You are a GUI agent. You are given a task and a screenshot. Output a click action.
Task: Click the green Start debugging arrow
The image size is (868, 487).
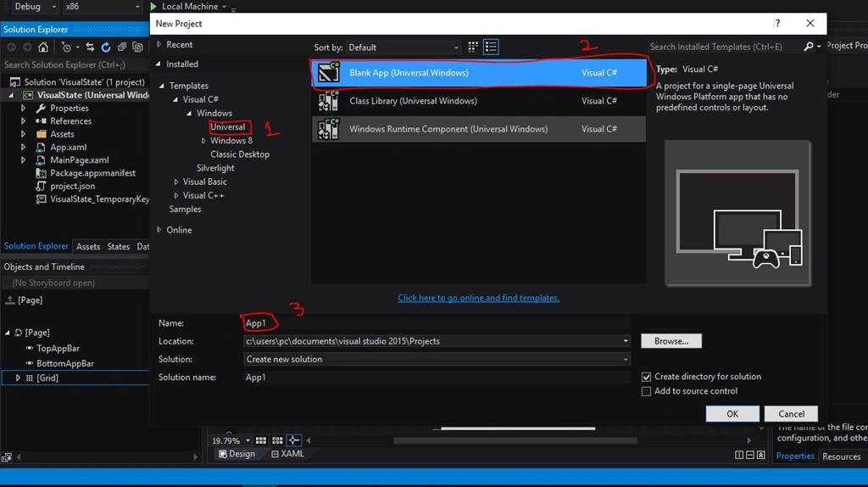tap(153, 6)
